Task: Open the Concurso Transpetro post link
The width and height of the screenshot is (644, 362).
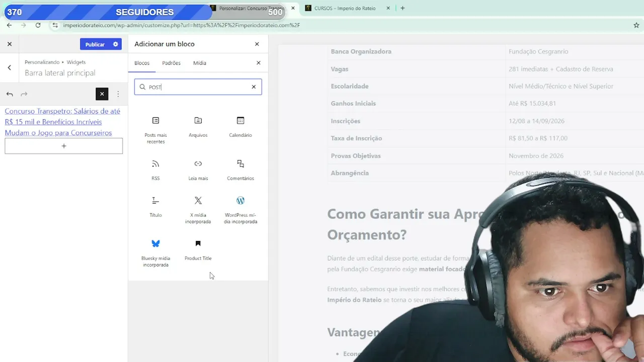Action: [x=62, y=122]
